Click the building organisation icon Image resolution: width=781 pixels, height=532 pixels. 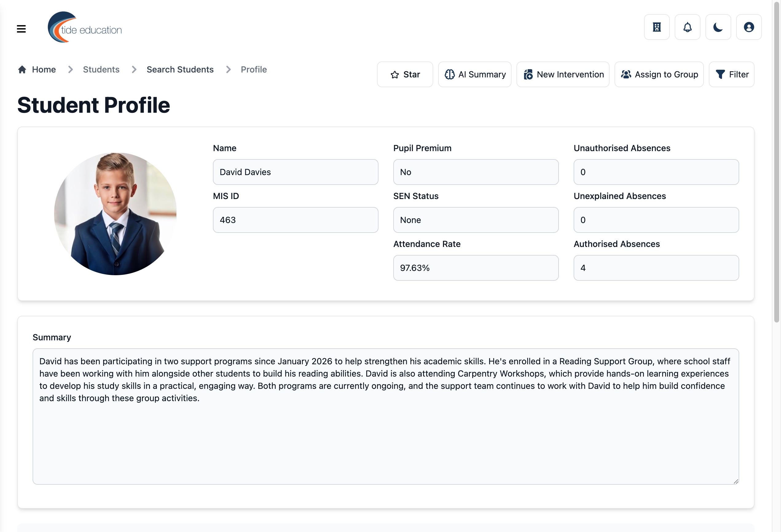point(656,27)
